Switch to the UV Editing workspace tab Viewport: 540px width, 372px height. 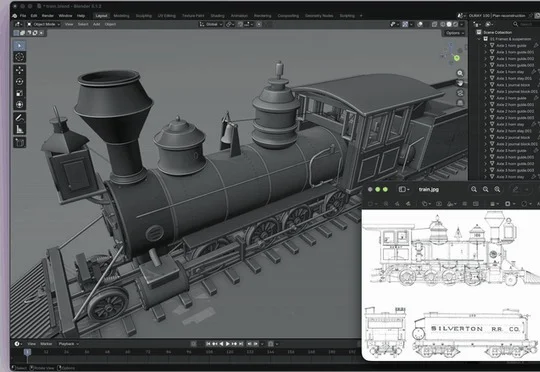[166, 16]
